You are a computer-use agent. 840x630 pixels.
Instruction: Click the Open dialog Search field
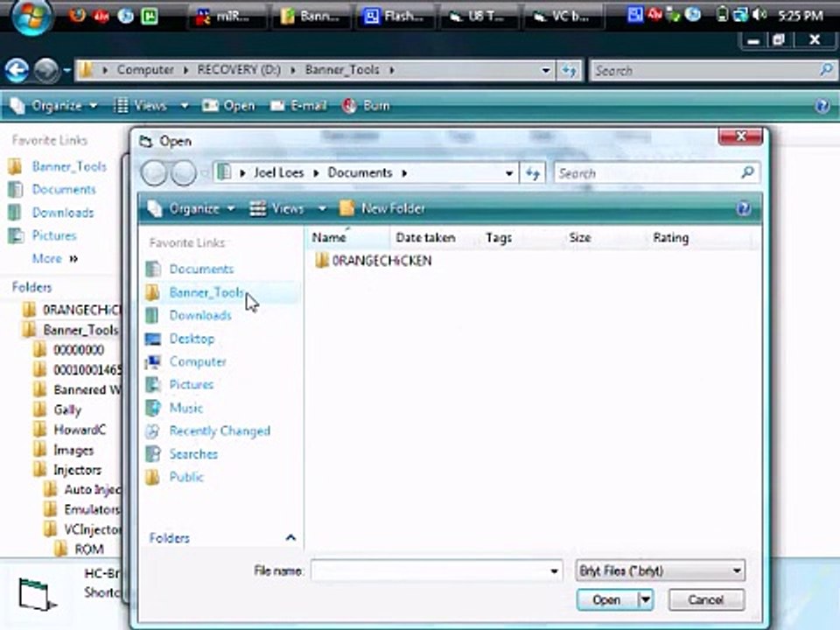657,173
